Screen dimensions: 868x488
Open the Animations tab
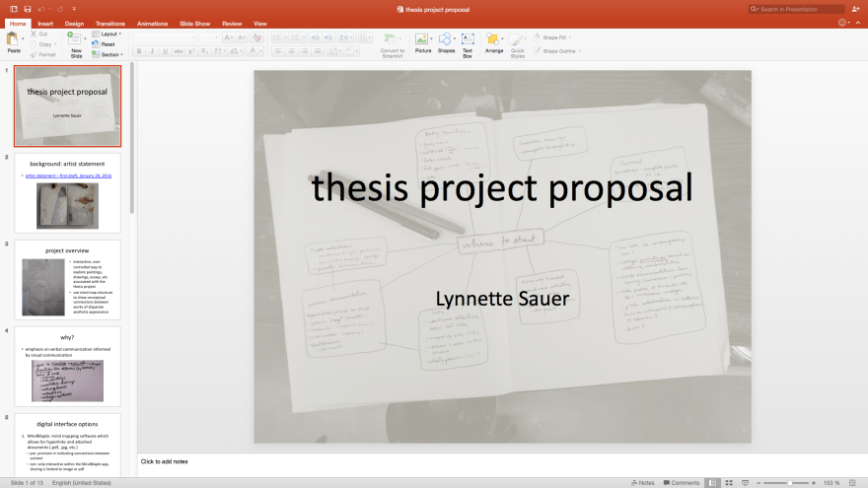152,24
